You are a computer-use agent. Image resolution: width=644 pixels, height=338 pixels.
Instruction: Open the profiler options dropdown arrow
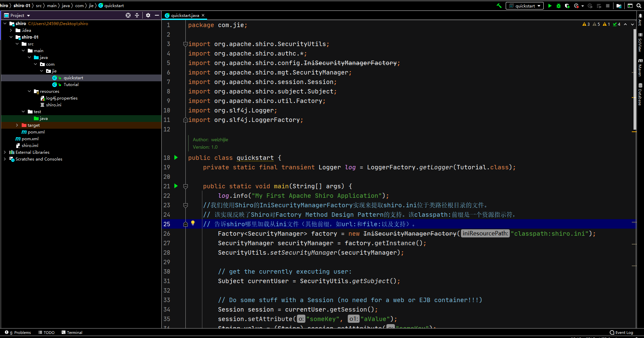[583, 6]
